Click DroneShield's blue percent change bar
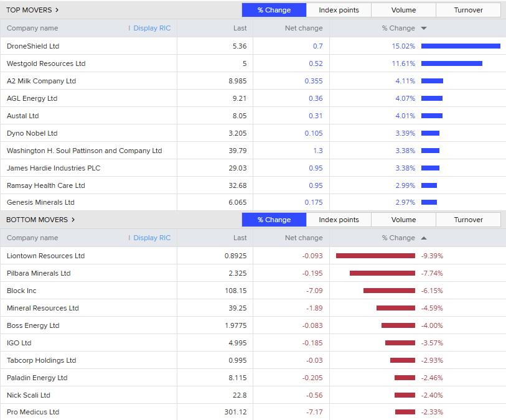The height and width of the screenshot is (420, 506). [x=461, y=46]
